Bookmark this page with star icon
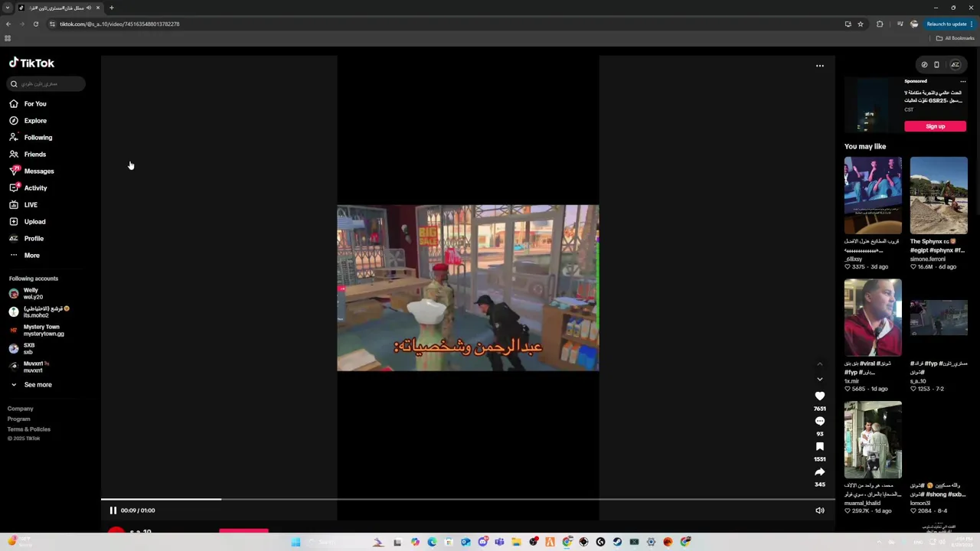 tap(861, 24)
